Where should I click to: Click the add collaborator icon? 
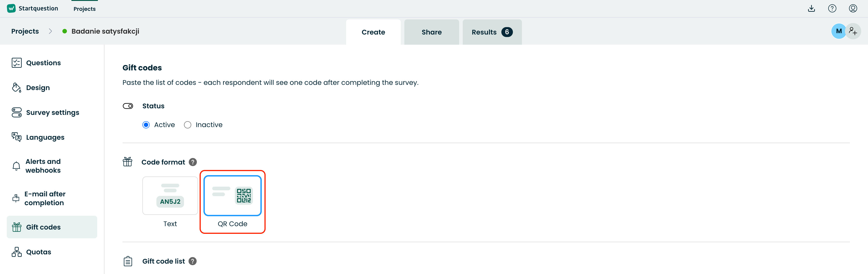853,31
